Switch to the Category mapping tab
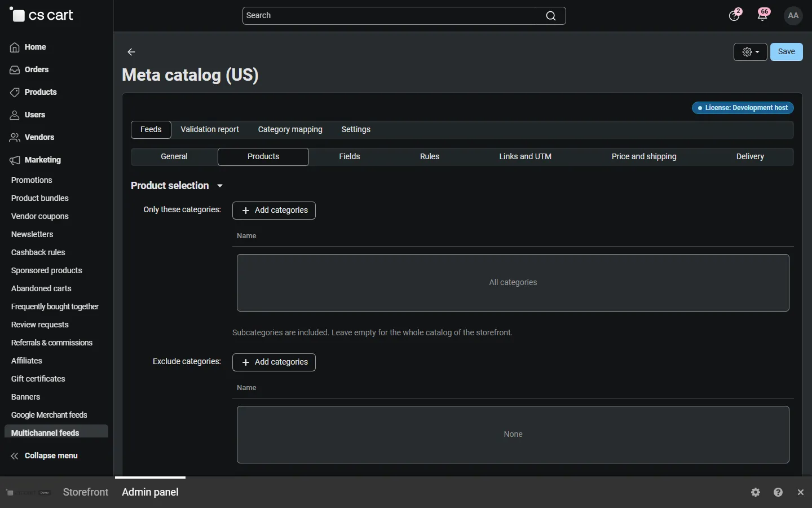Screen dimensions: 812x508 point(290,130)
